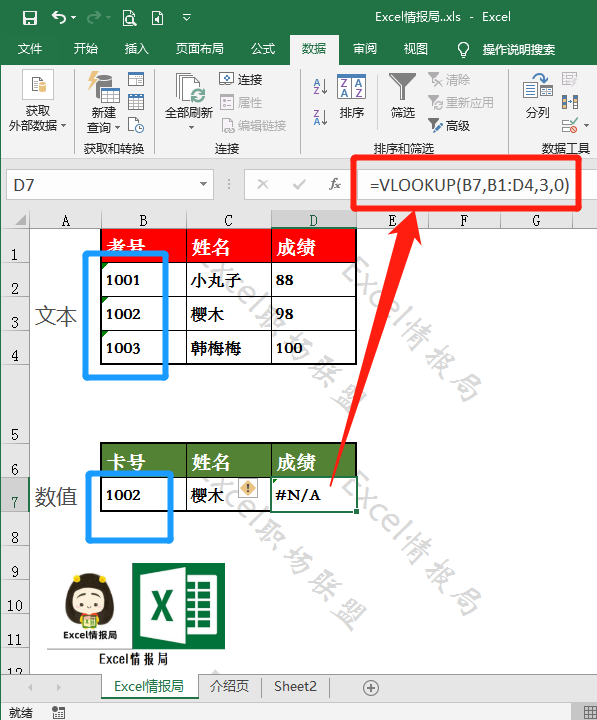Switch to the 开始 ribbon tab

click(85, 49)
